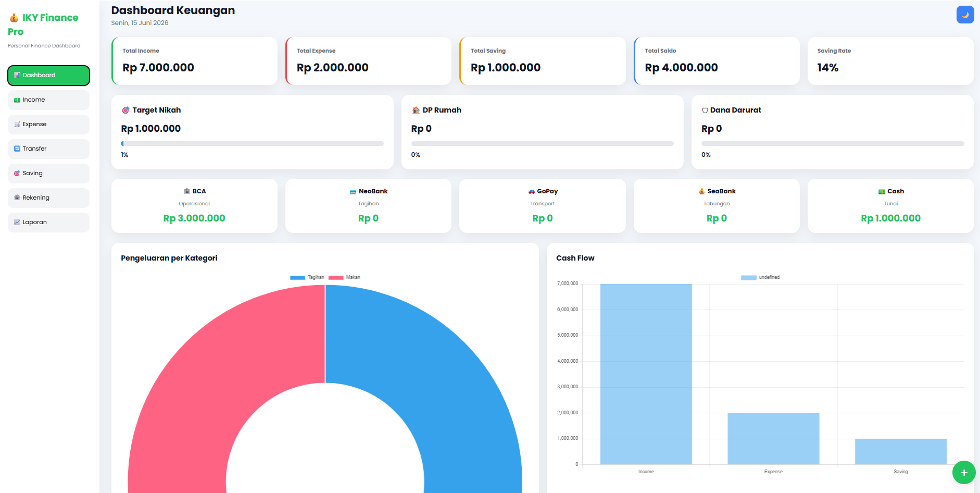
Task: Click the GoPay car icon
Action: click(x=532, y=191)
